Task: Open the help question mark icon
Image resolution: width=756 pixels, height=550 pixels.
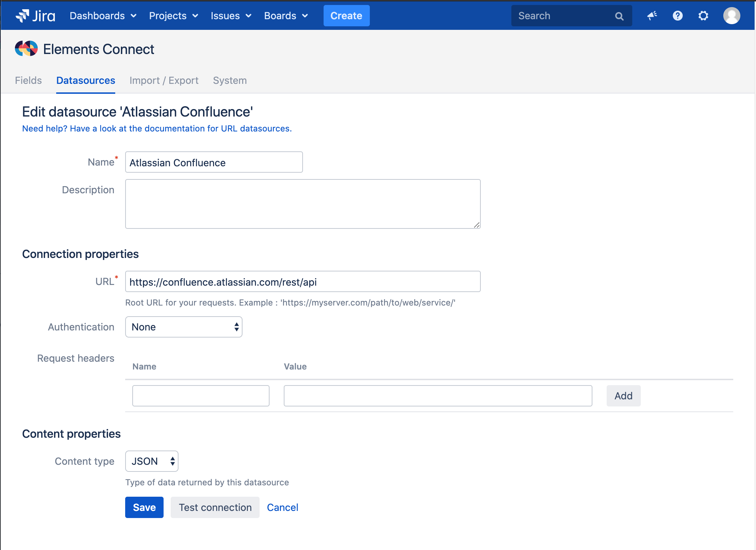Action: (677, 16)
